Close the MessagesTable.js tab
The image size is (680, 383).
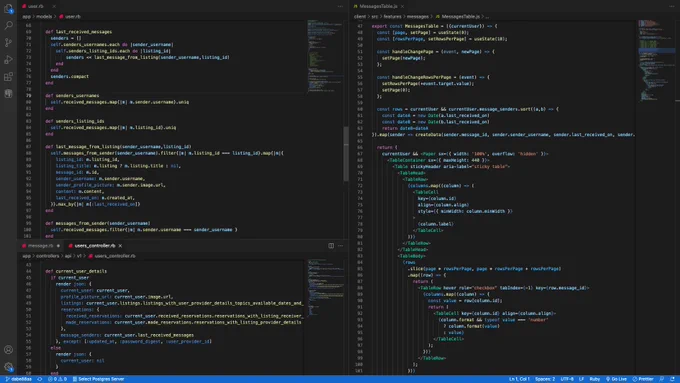coord(402,6)
